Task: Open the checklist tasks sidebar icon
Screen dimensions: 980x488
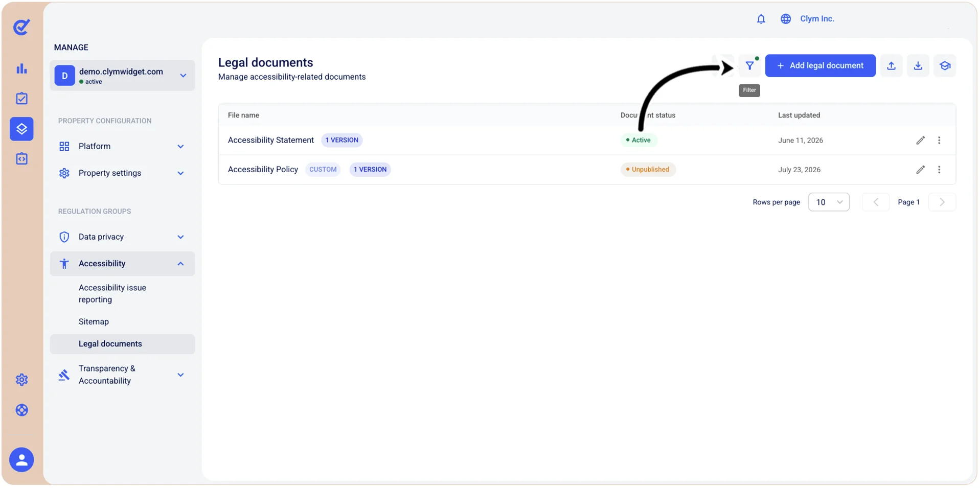Action: tap(21, 99)
